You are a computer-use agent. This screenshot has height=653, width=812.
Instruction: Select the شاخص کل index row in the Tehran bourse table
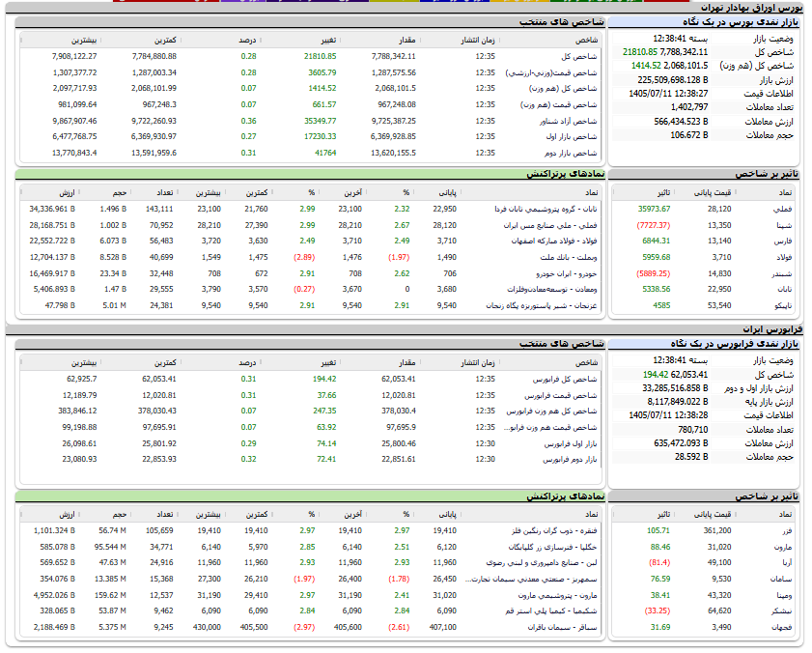click(311, 56)
